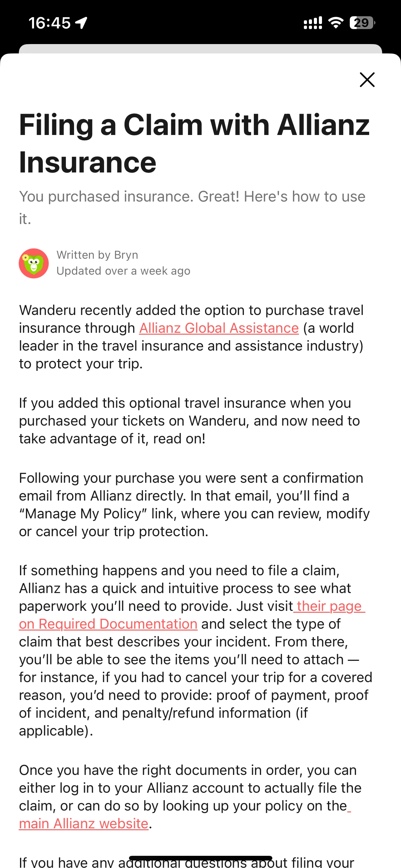
Task: Tap the cellular signal bars icon
Action: point(313,23)
